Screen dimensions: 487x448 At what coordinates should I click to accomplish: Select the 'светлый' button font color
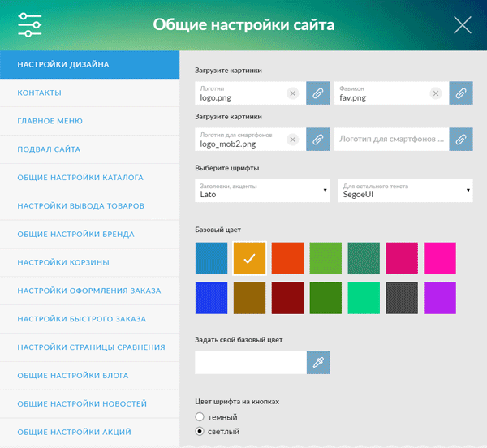point(200,431)
